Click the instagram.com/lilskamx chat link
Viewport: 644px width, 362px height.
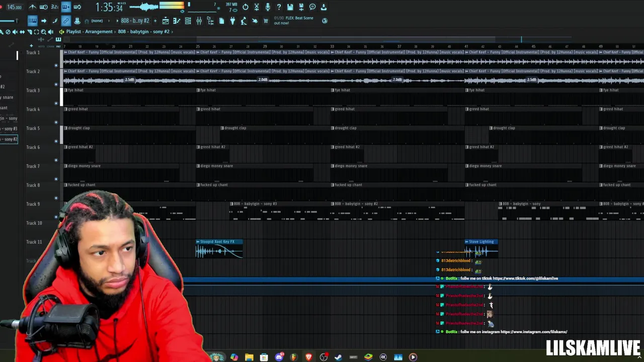534,332
